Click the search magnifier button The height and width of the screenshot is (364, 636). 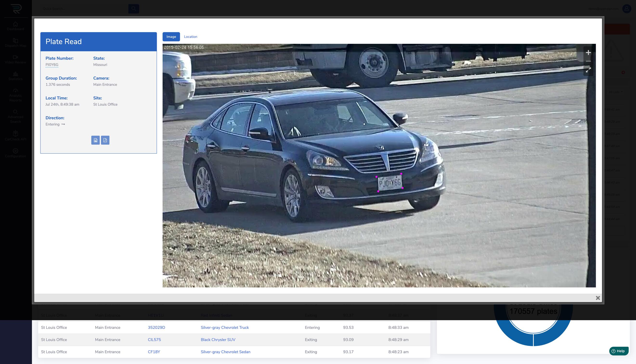pyautogui.click(x=134, y=9)
